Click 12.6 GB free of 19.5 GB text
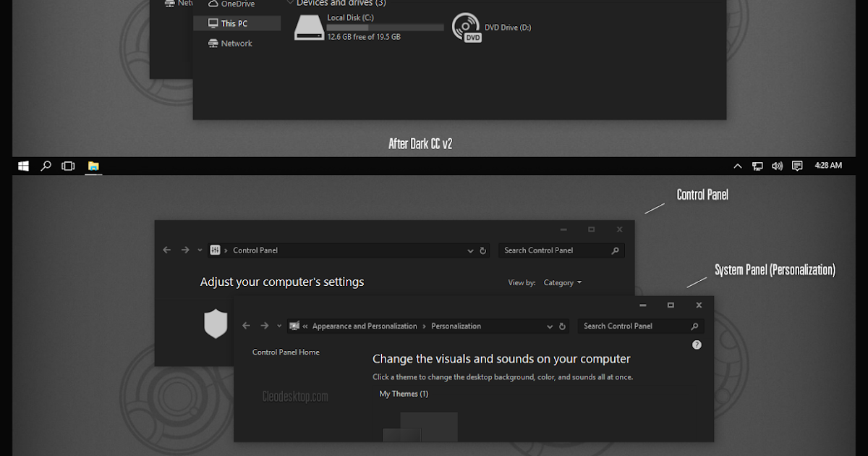 pos(364,37)
